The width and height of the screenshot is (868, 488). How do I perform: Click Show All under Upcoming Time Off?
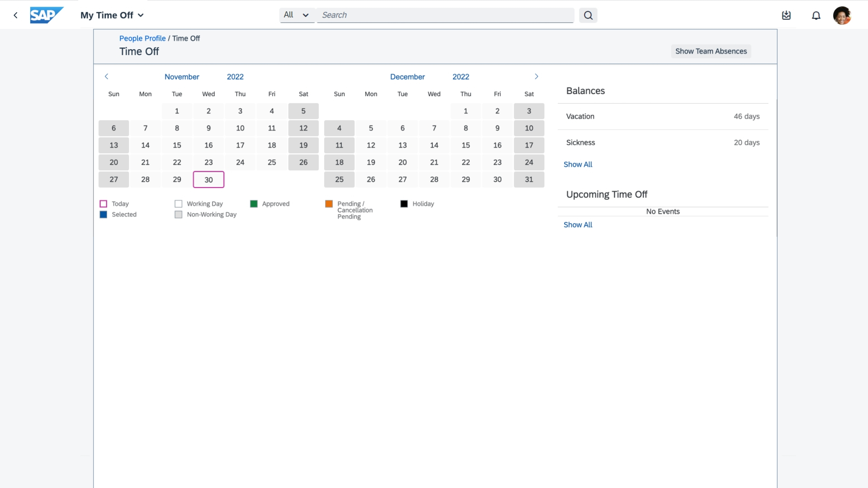578,225
